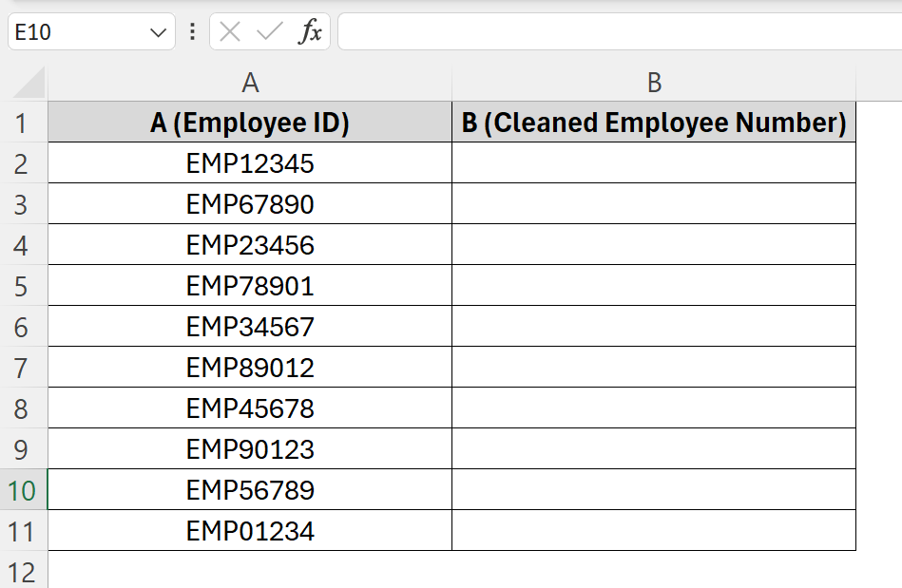The height and width of the screenshot is (588, 902).
Task: Select row 9 header
Action: (x=23, y=449)
